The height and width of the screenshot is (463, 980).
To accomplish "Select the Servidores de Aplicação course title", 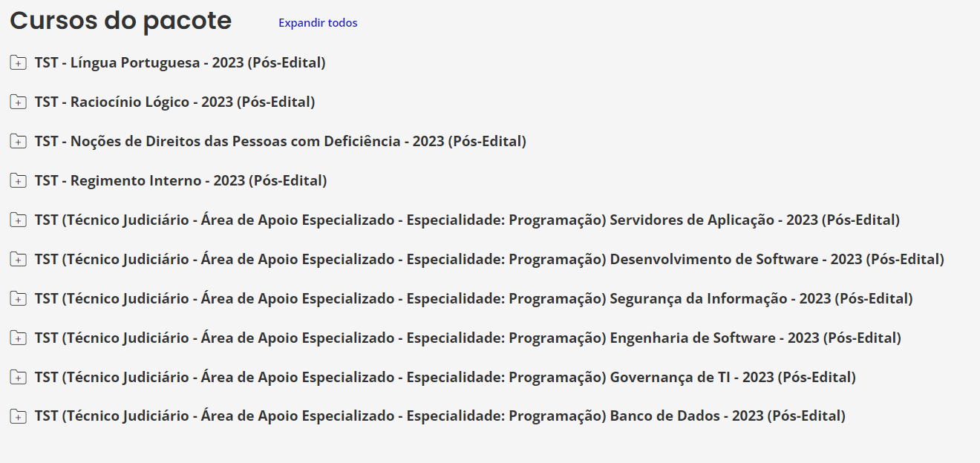I will [x=466, y=220].
